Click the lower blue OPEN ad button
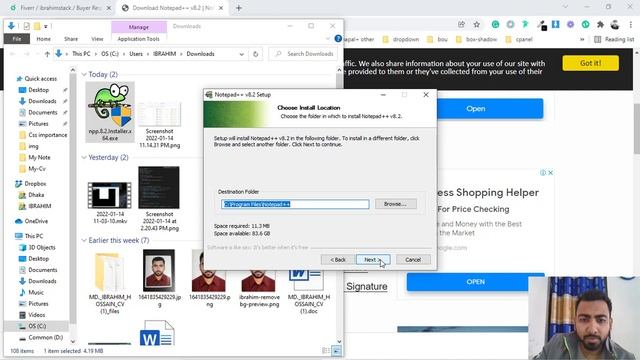This screenshot has height=360, width=640. pos(475,282)
